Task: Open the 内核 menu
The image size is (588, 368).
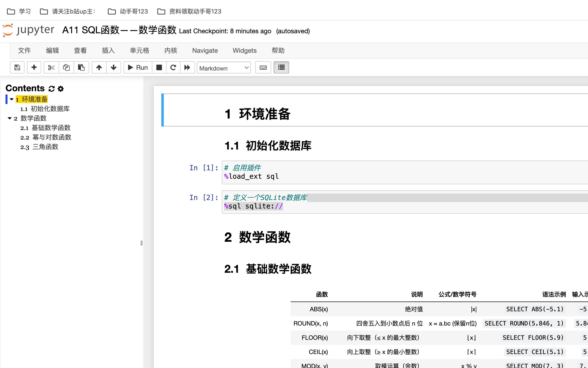Action: (171, 50)
